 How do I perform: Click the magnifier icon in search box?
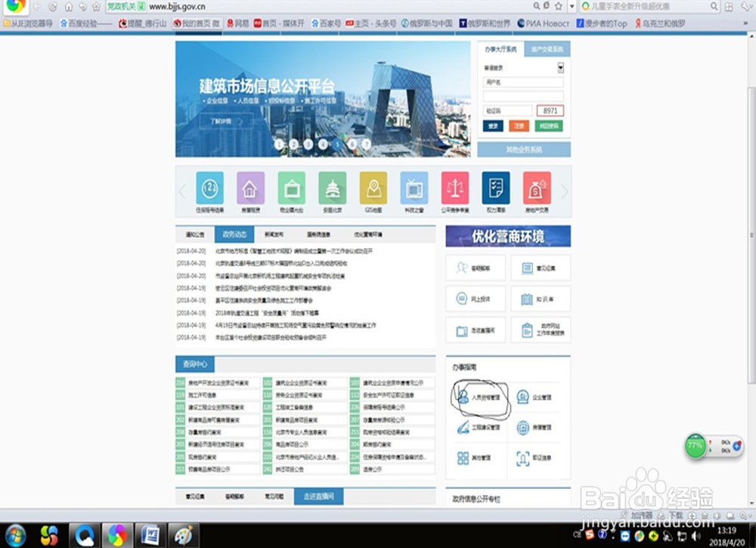pos(714,6)
